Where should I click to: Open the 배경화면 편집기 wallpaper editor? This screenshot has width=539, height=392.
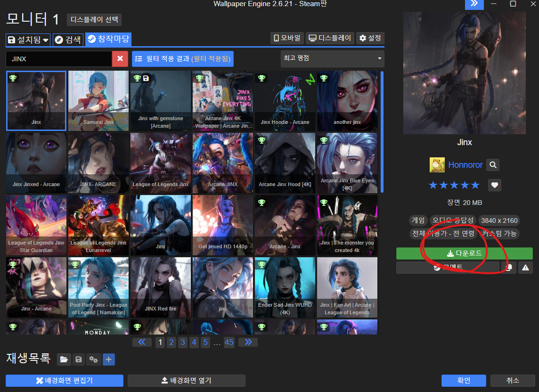click(64, 381)
